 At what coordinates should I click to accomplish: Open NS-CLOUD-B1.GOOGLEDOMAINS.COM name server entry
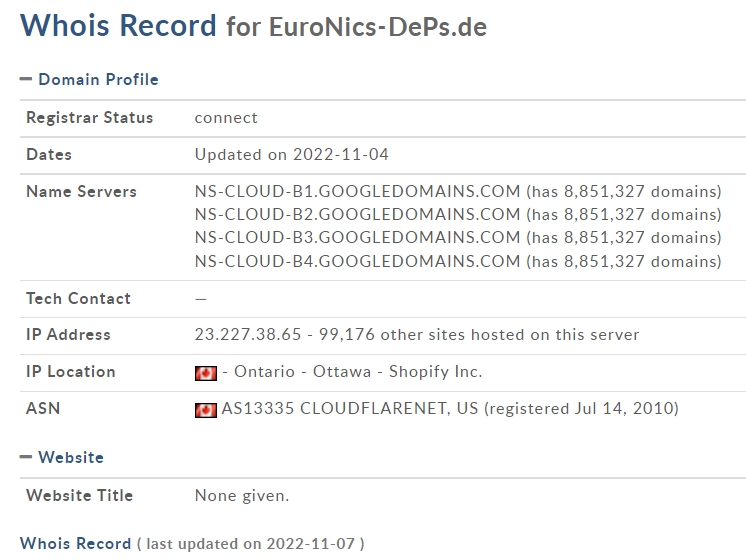pyautogui.click(x=357, y=191)
